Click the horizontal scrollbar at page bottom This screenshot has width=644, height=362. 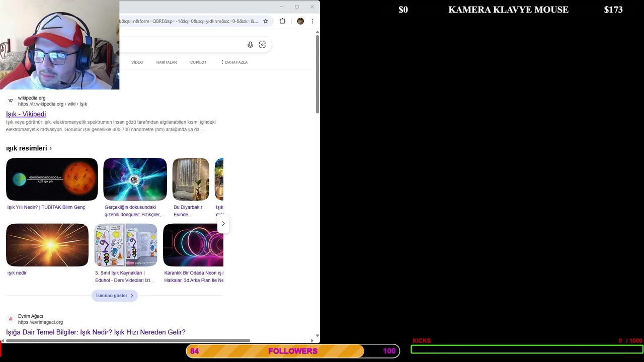tap(128, 340)
